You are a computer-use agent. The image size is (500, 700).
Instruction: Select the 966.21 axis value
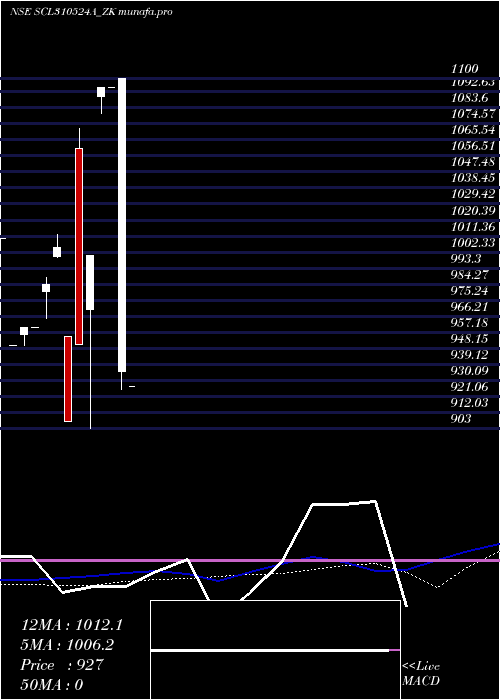click(x=469, y=307)
